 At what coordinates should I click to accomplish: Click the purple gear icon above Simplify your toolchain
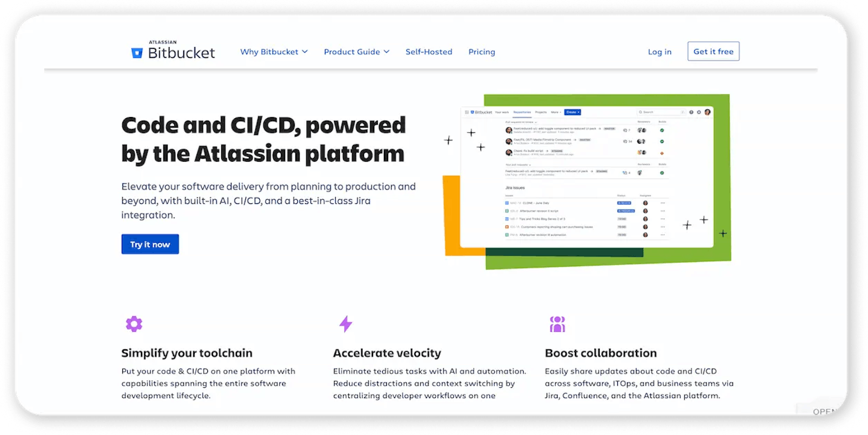tap(134, 324)
